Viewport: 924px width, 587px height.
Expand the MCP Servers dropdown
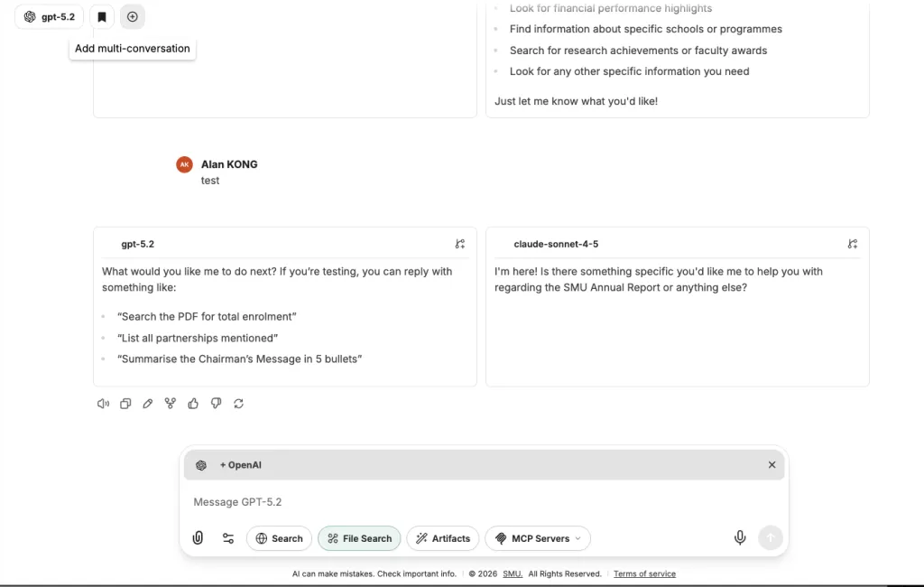click(538, 538)
